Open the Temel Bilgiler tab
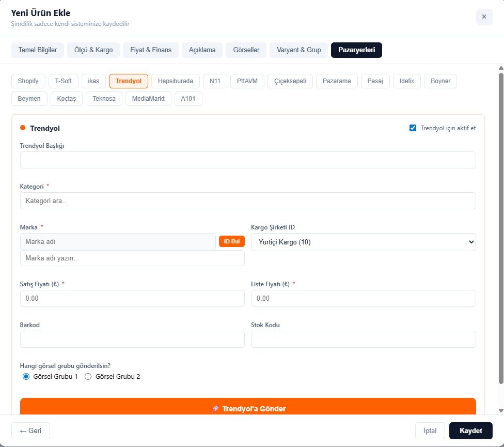Viewport: 504px width, 447px height. click(38, 50)
